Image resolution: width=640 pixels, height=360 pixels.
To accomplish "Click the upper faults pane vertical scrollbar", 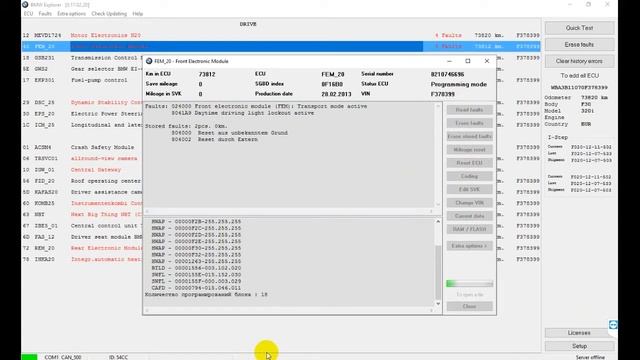I will (438, 155).
